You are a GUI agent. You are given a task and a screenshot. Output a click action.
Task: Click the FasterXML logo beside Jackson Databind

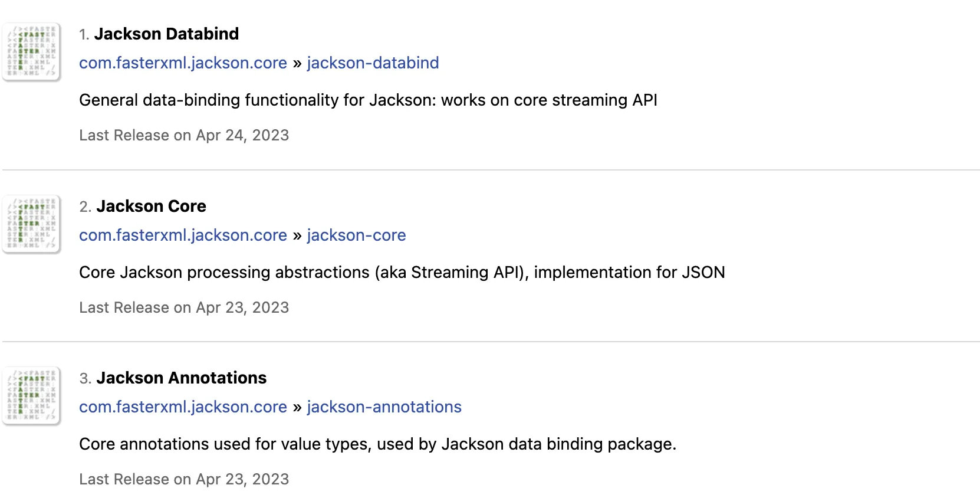(x=32, y=51)
